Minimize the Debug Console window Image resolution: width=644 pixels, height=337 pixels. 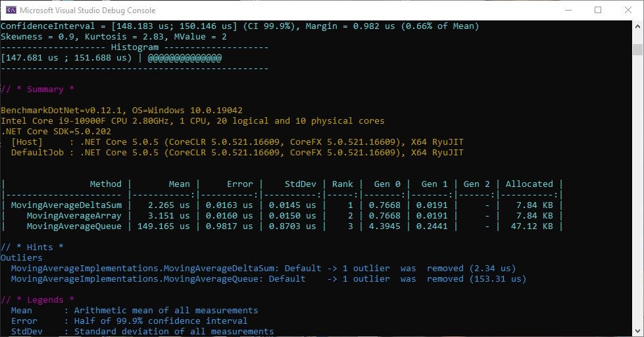click(568, 10)
